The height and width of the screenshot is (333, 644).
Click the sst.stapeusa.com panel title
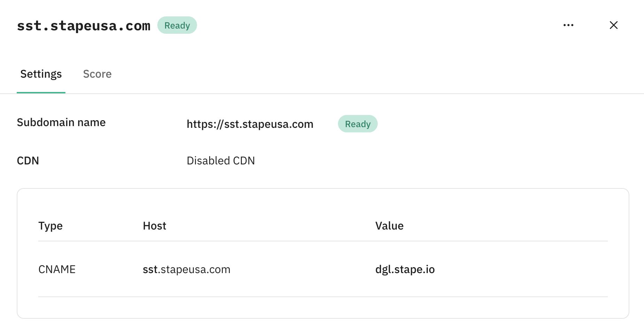tap(84, 25)
